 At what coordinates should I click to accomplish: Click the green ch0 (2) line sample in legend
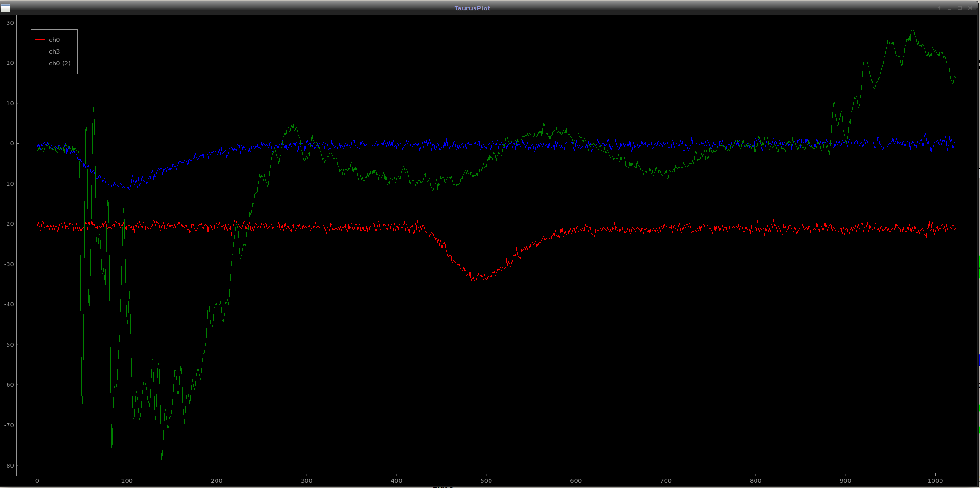[40, 64]
